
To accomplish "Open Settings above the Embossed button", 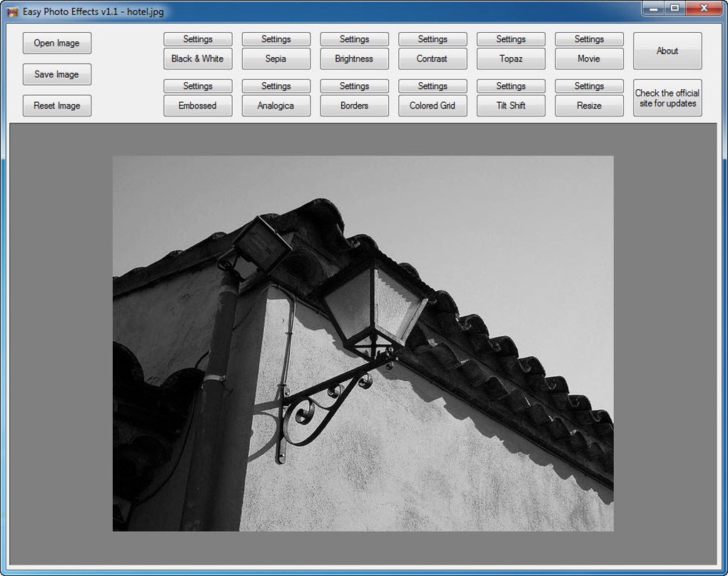I will (x=197, y=86).
